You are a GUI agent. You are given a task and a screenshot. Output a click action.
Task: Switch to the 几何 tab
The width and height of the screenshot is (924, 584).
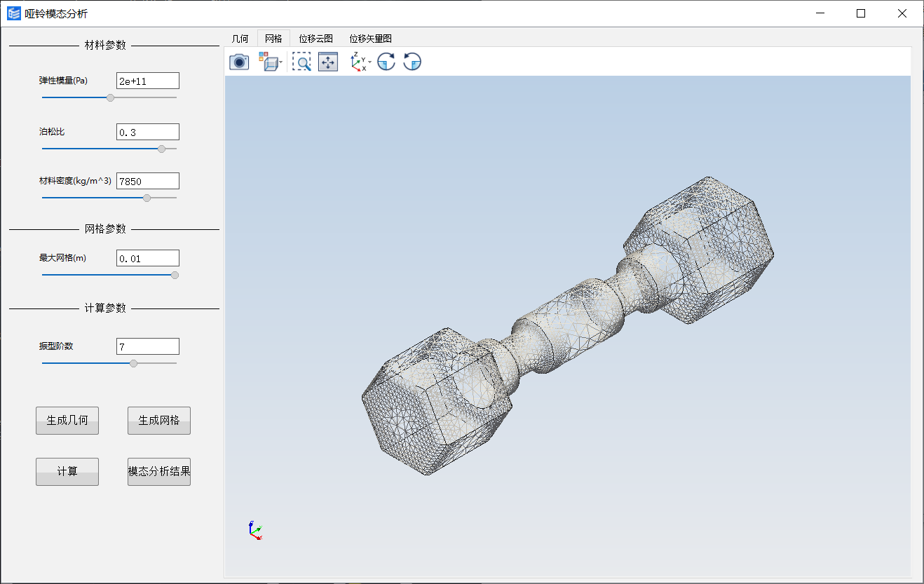pos(240,39)
